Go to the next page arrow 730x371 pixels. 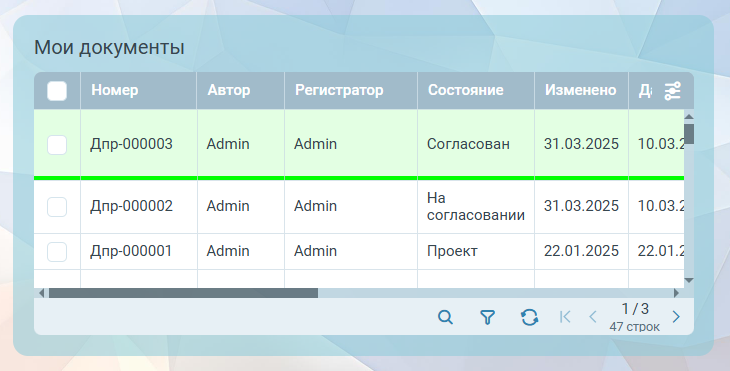[x=676, y=317]
